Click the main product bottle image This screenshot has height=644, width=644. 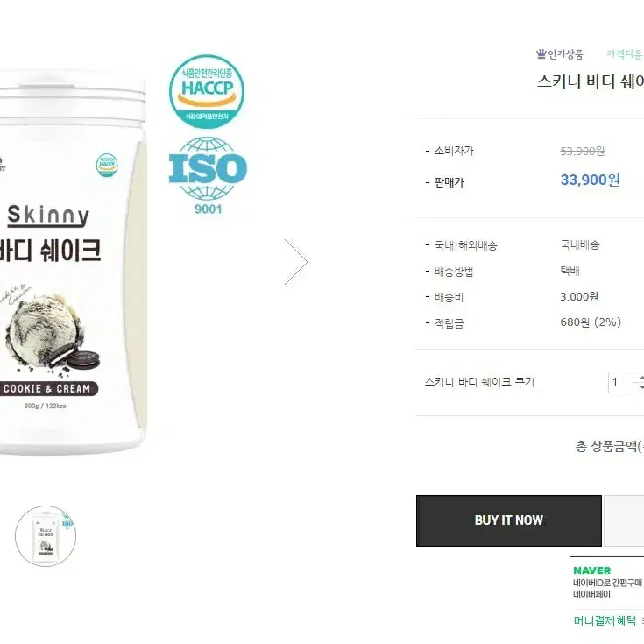72,265
